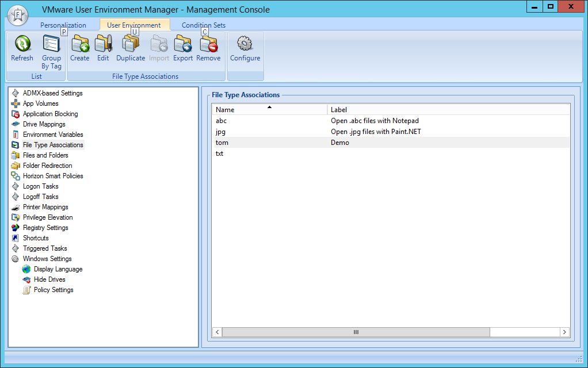Remove the selected file type association

[208, 44]
